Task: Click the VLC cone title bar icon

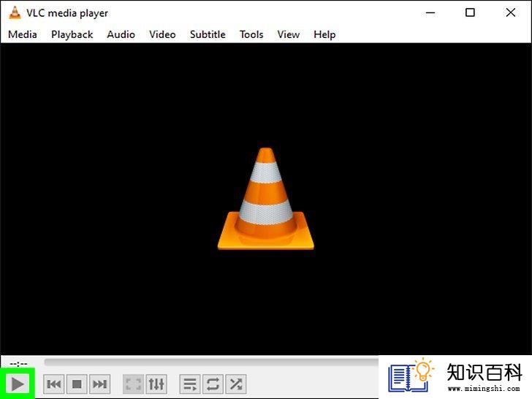Action: click(15, 13)
